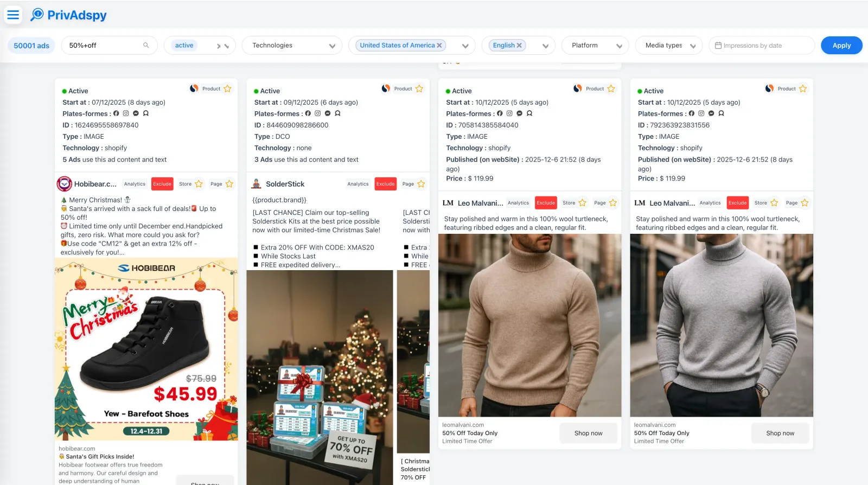The width and height of the screenshot is (868, 485).
Task: Click Messenger icon on gray turtleneck ad
Action: tap(711, 113)
